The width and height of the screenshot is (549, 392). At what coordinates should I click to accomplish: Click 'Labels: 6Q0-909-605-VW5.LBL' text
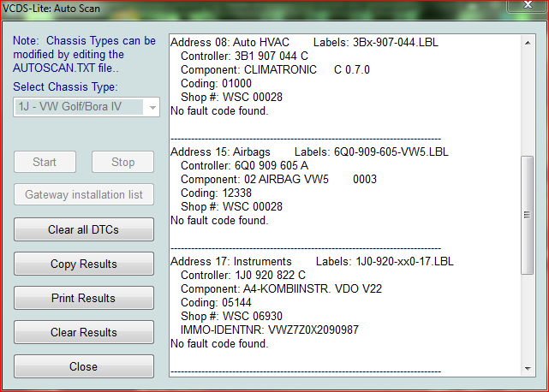(x=372, y=151)
